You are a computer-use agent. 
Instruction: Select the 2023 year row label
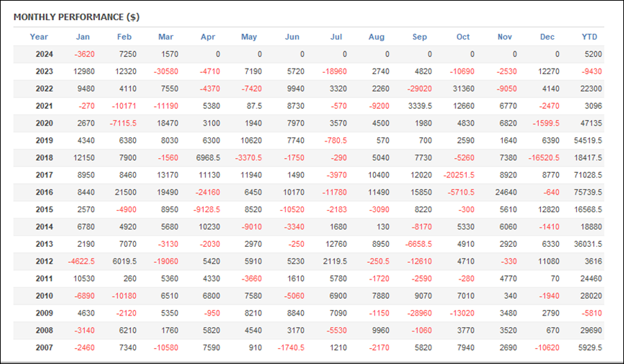click(44, 71)
